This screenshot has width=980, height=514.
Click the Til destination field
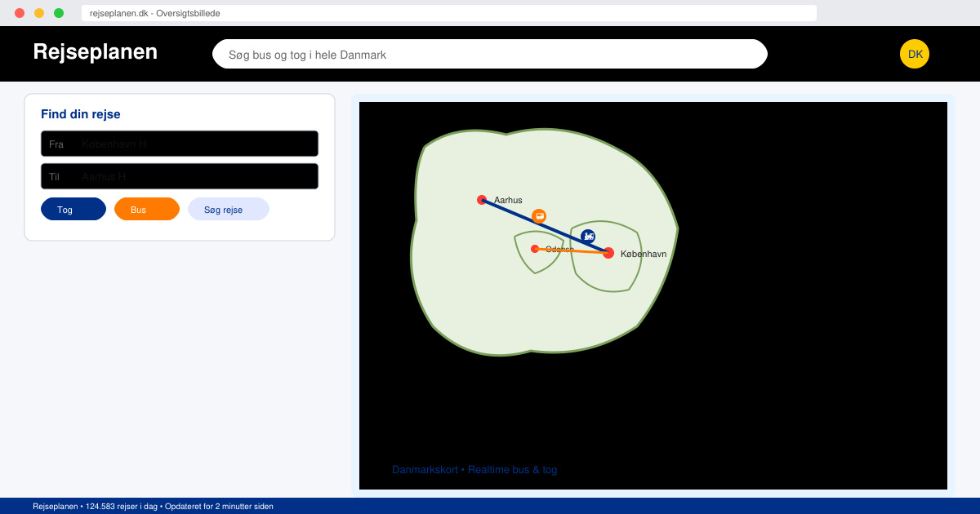pos(180,176)
